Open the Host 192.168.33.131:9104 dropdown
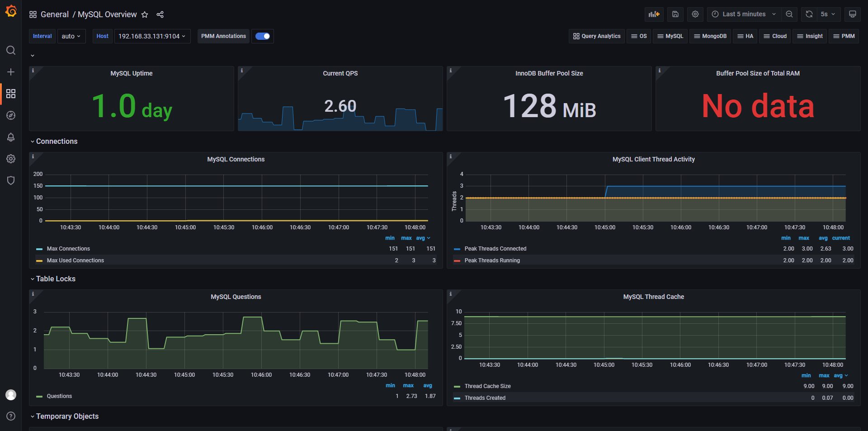 pos(152,36)
